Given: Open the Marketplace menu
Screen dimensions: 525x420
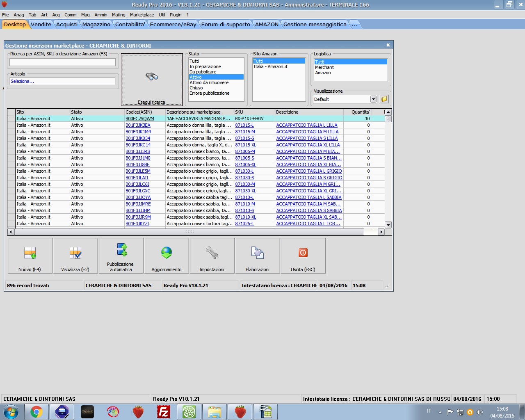Looking at the screenshot, I should (142, 15).
